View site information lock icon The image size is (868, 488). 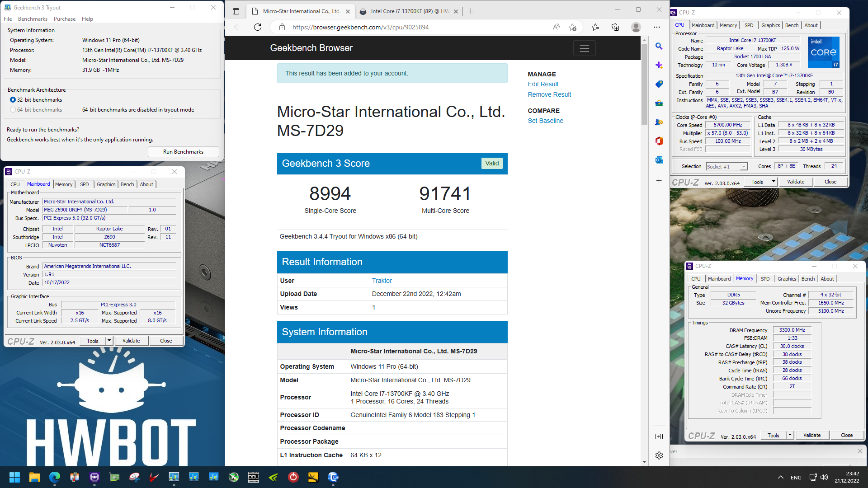[x=282, y=27]
